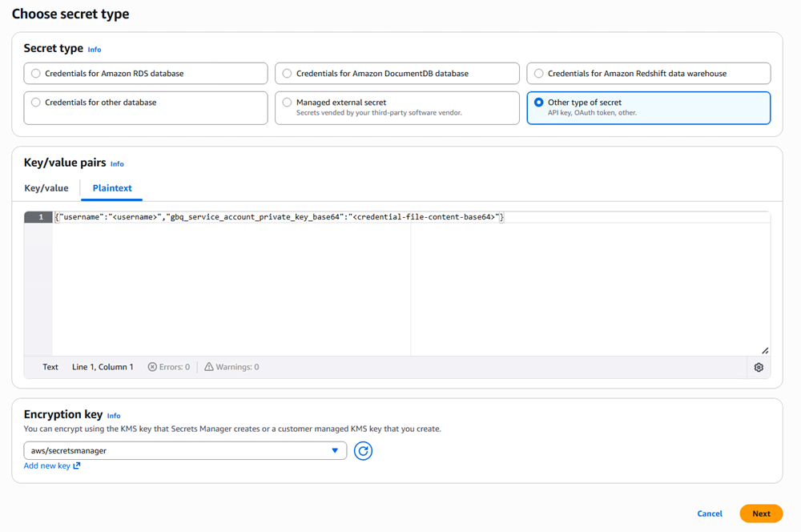Choose Credentials for Amazon Redshift data warehouse
801x532 pixels.
[x=539, y=74]
